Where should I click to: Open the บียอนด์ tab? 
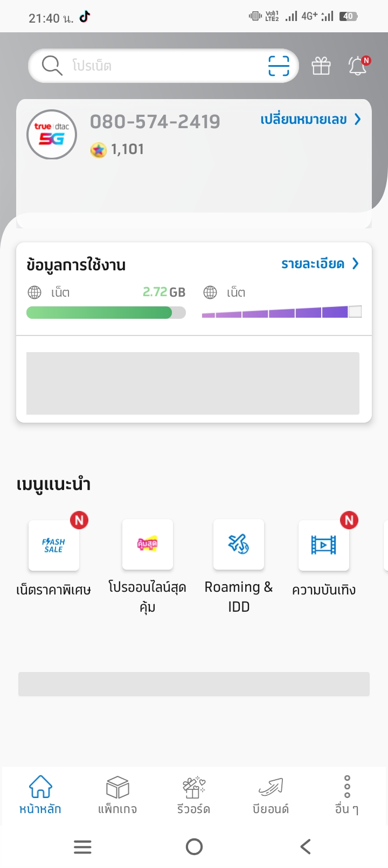(x=271, y=794)
